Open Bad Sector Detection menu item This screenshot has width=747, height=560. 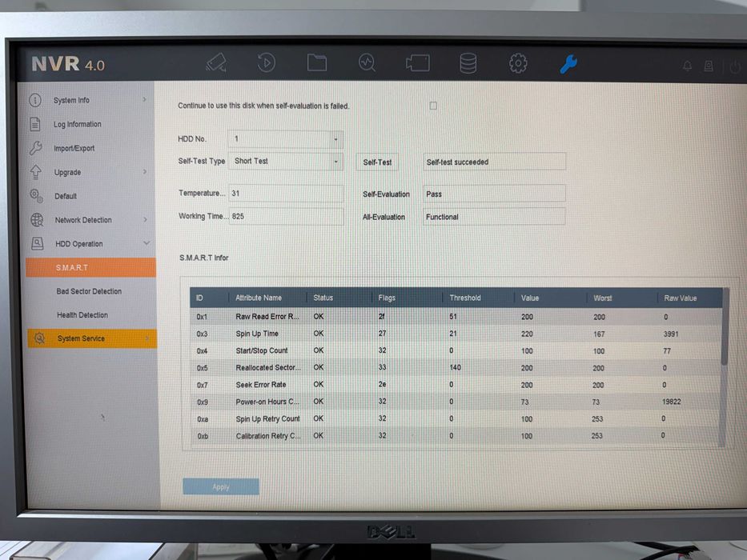[x=89, y=291]
